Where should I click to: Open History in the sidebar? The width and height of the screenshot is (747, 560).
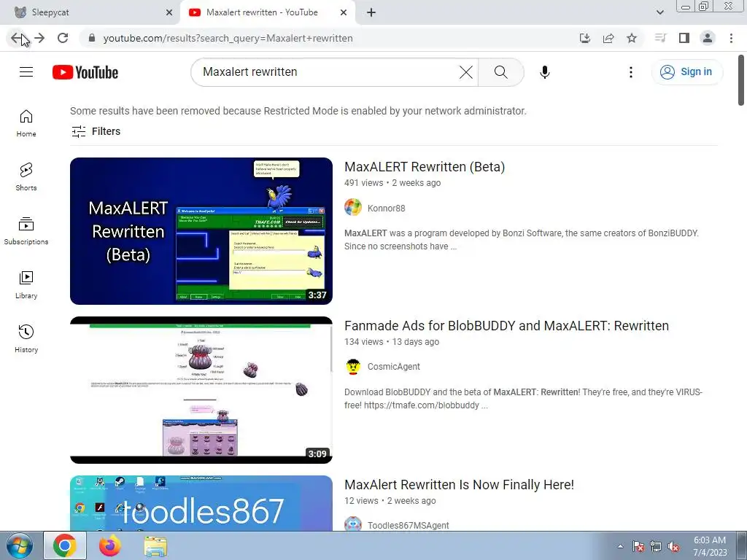click(x=26, y=338)
